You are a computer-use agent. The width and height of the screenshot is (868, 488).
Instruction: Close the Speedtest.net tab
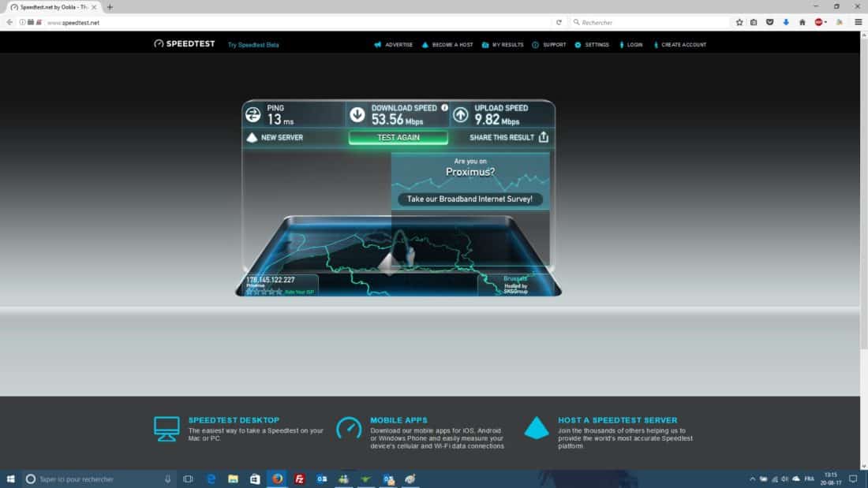click(94, 7)
